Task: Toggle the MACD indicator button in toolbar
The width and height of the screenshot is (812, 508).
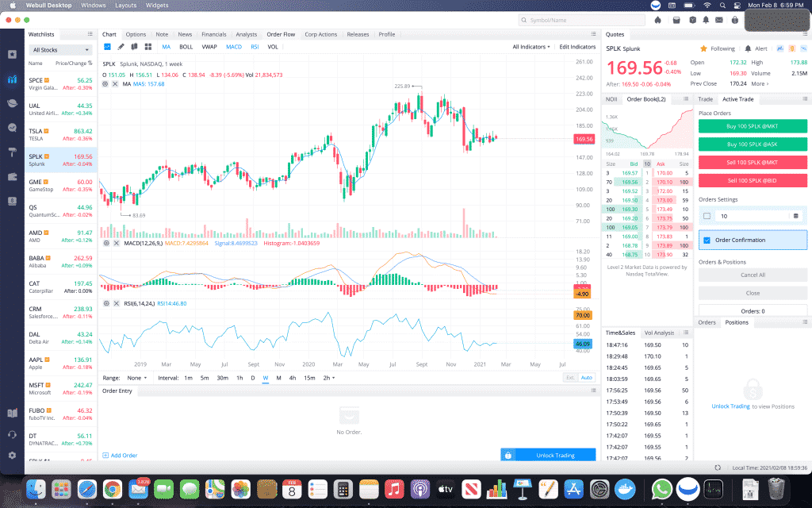Action: point(234,47)
